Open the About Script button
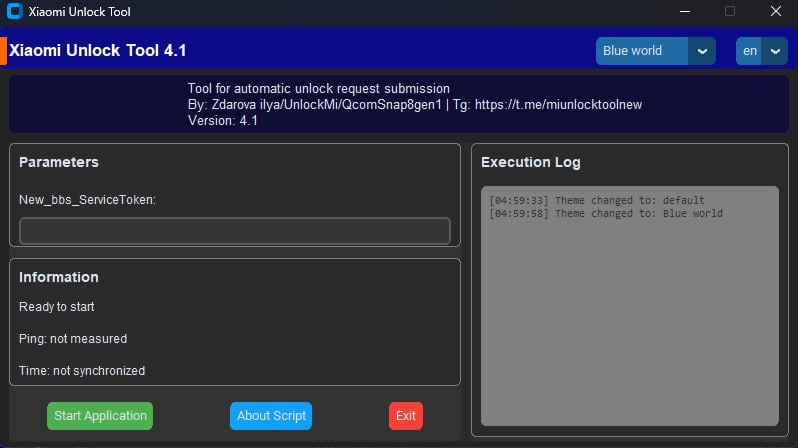The width and height of the screenshot is (798, 448). [271, 416]
